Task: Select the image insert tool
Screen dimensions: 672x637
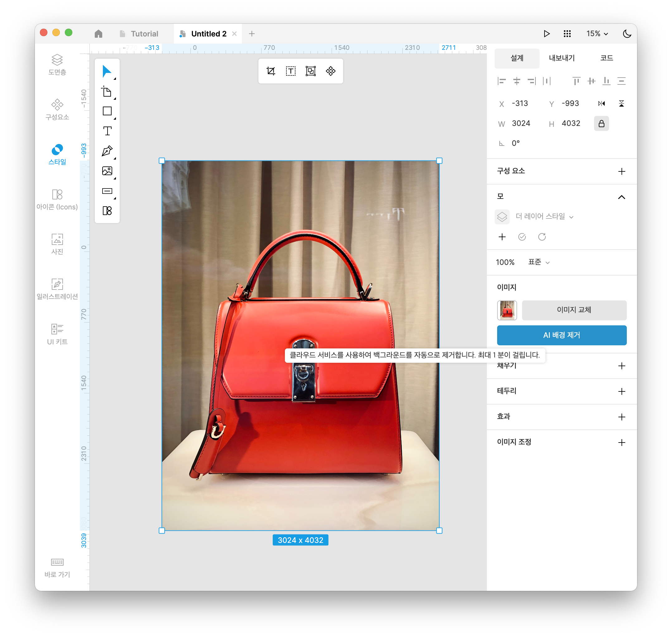Action: click(107, 171)
